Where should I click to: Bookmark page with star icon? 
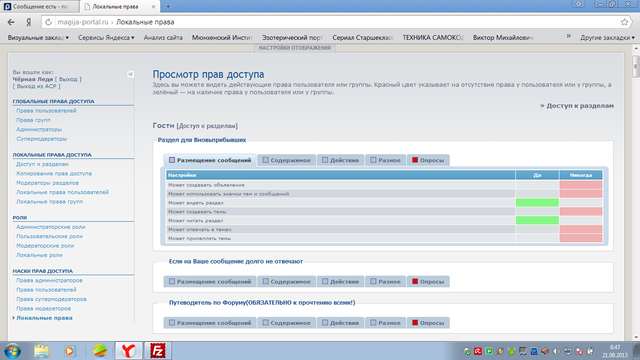pyautogui.click(x=624, y=22)
